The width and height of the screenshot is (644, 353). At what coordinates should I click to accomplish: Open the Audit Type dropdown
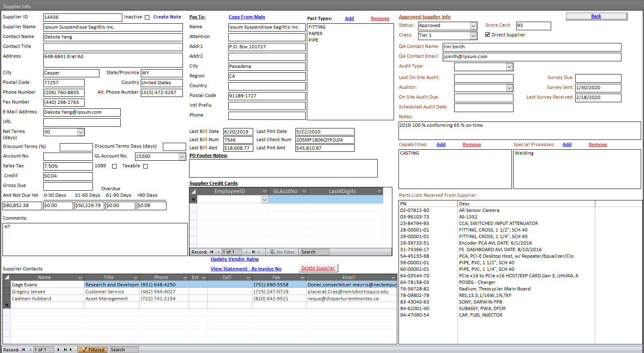pos(509,67)
